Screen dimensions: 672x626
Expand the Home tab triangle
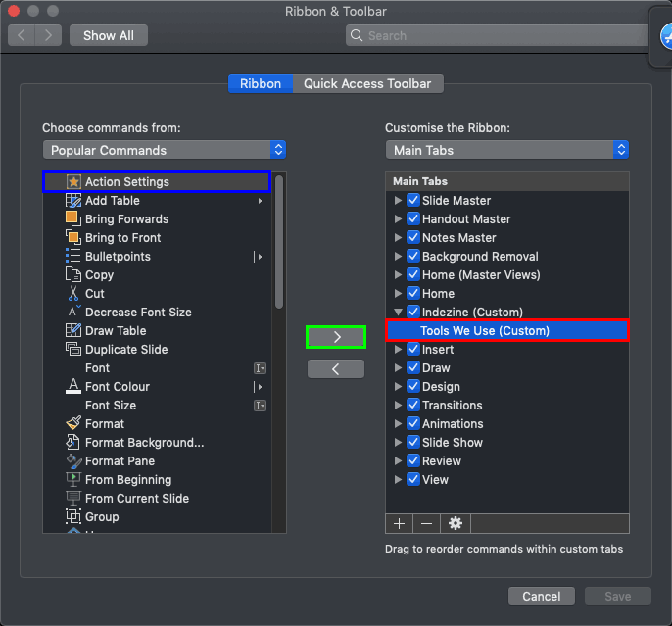pos(398,293)
